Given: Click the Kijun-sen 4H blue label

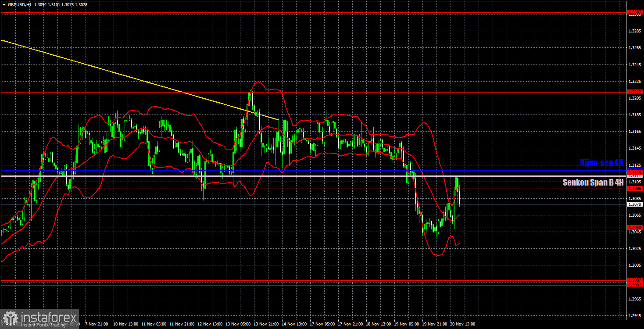Looking at the screenshot, I should [x=601, y=163].
